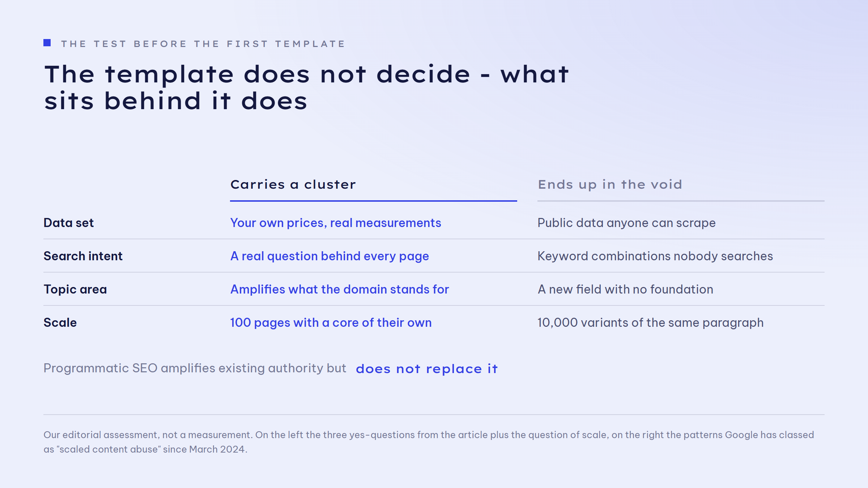Select the 'Carries a cluster' column header

pos(293,184)
